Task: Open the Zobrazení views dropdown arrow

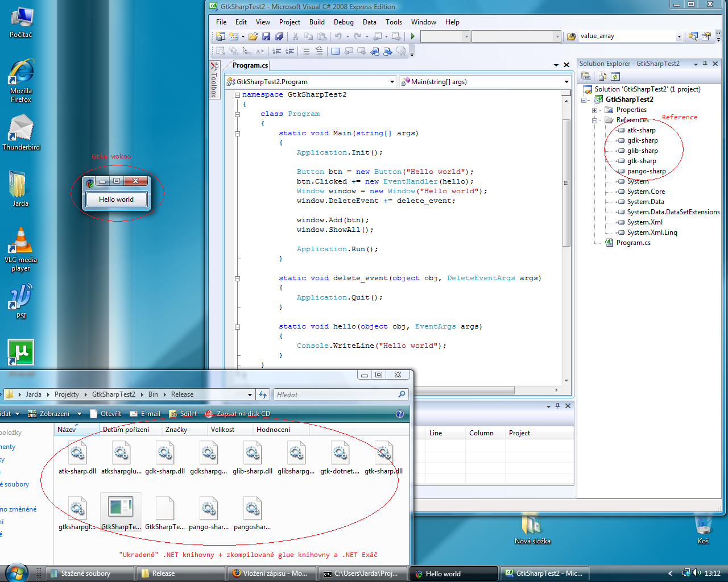Action: pyautogui.click(x=79, y=414)
